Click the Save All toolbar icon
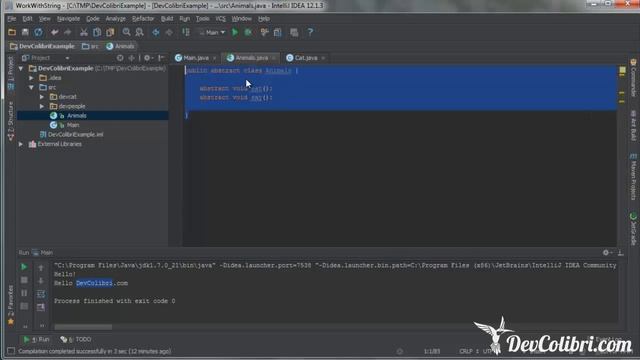640x360 pixels. pos(25,32)
